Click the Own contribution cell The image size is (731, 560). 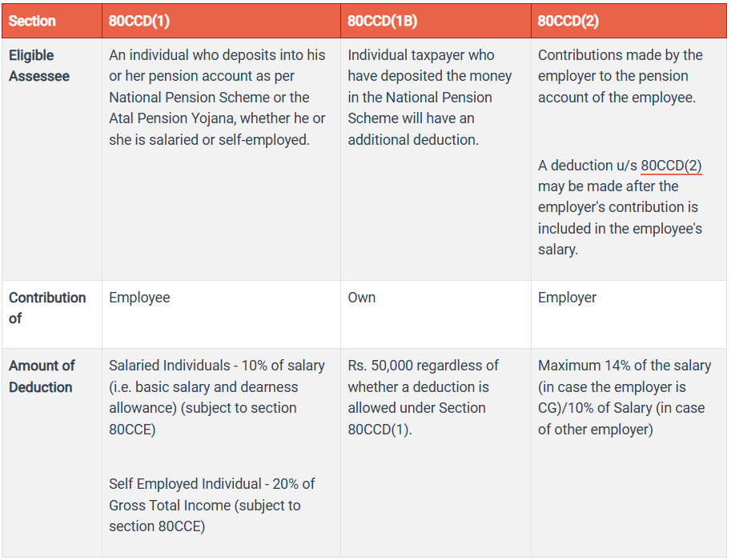tap(362, 298)
